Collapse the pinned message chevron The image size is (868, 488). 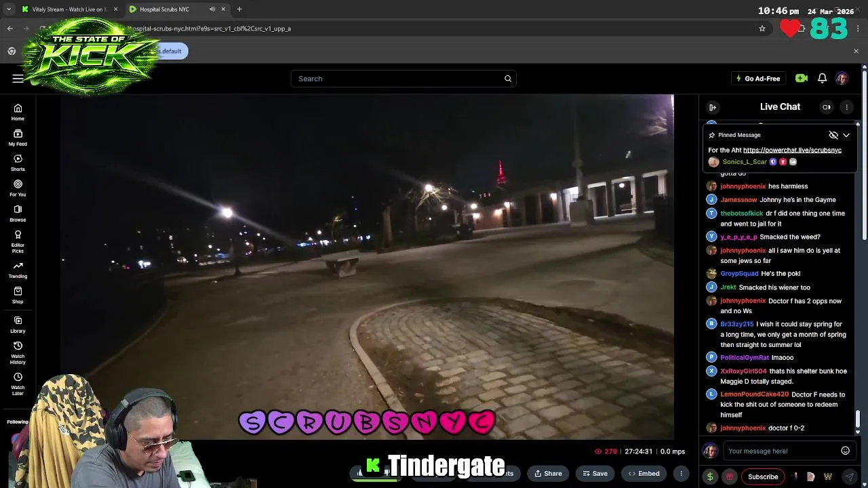point(846,135)
